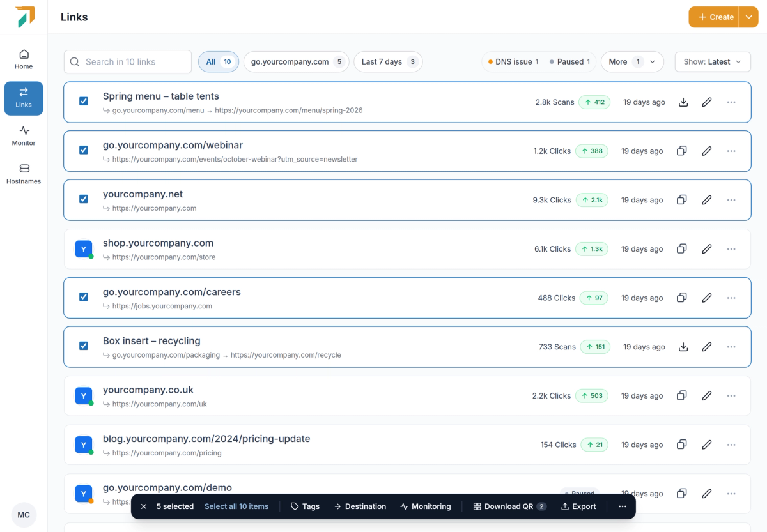
Task: Edit the Spring menu – table tents link
Action: [707, 102]
